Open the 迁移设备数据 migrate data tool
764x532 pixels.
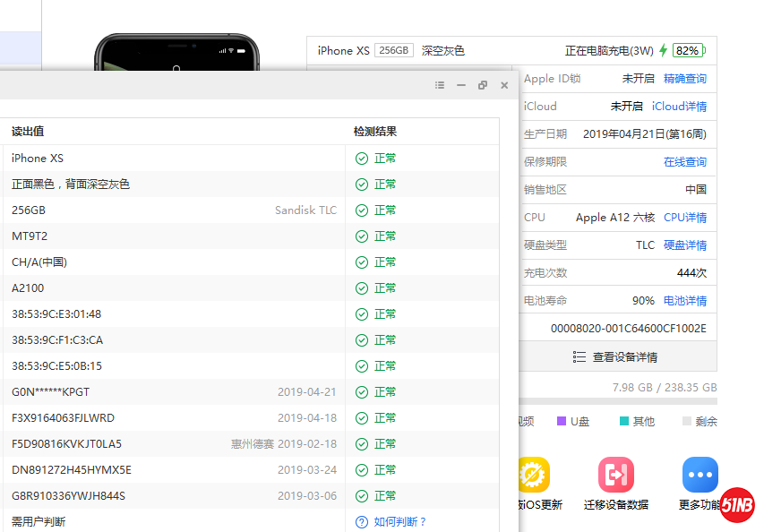(x=615, y=475)
